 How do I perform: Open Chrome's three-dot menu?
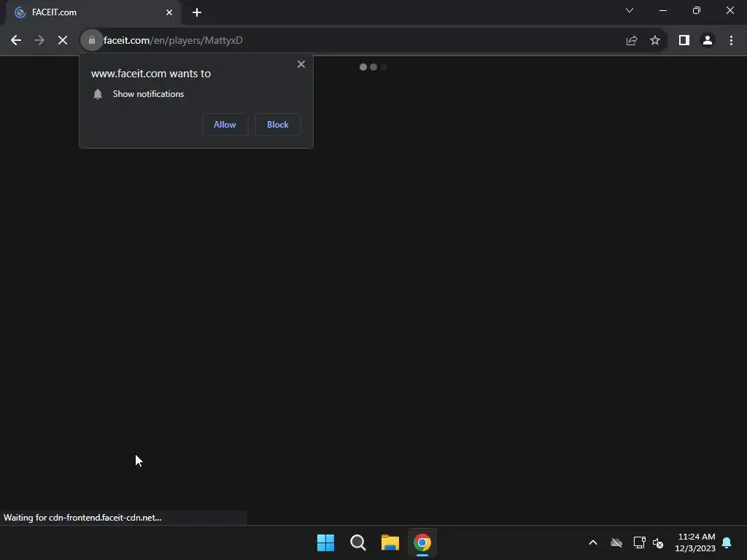click(x=731, y=41)
